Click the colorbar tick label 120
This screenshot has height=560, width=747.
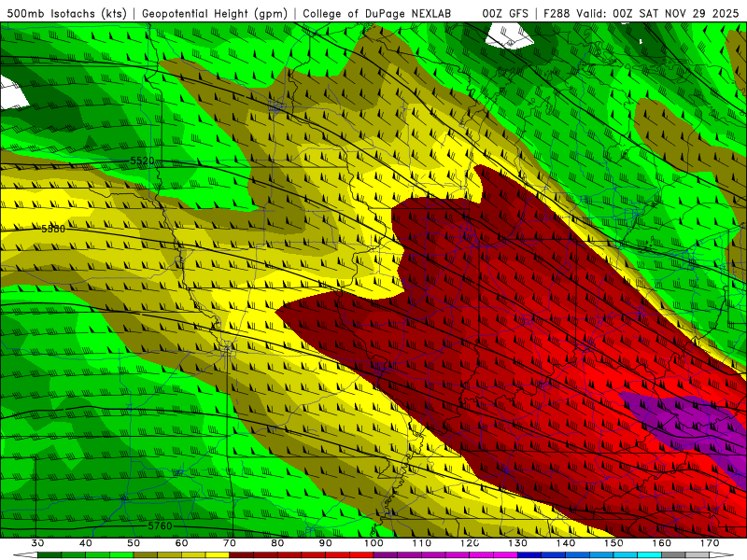470,543
